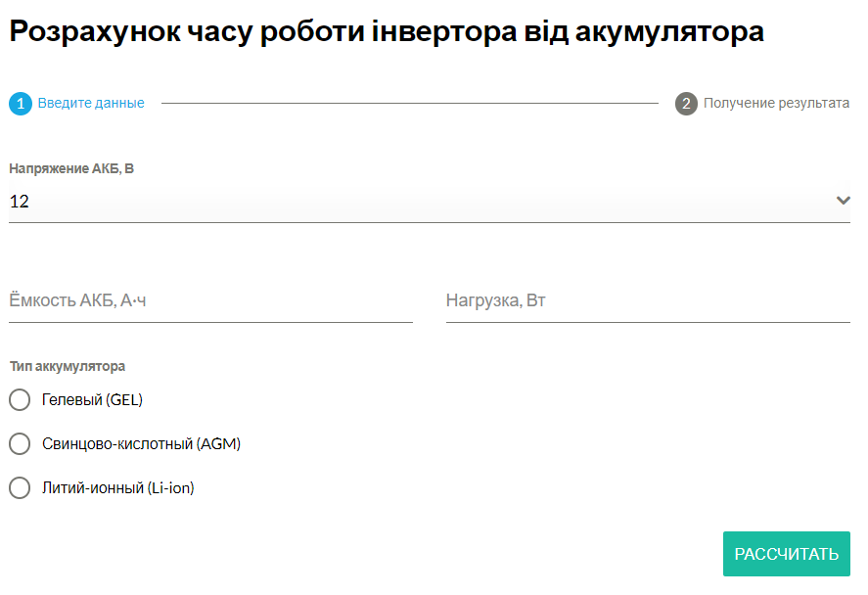Click the blue circled 1 step marker
The height and width of the screenshot is (595, 868).
(20, 102)
